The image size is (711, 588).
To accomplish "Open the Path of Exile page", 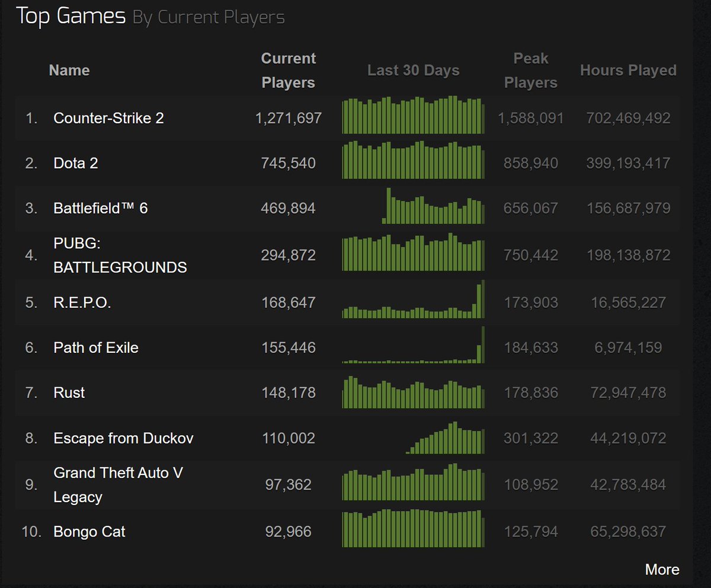I will click(95, 348).
